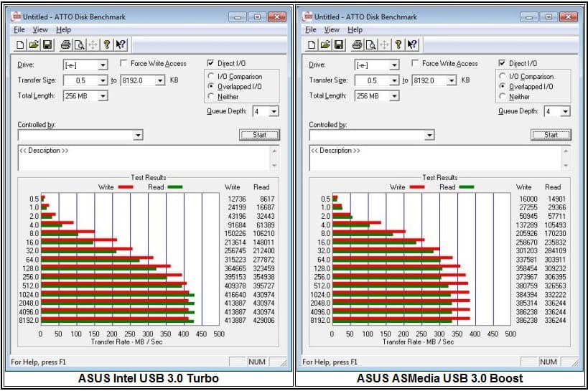588x391 pixels.
Task: Click Save disk icon in left window toolbar
Action: tap(47, 45)
